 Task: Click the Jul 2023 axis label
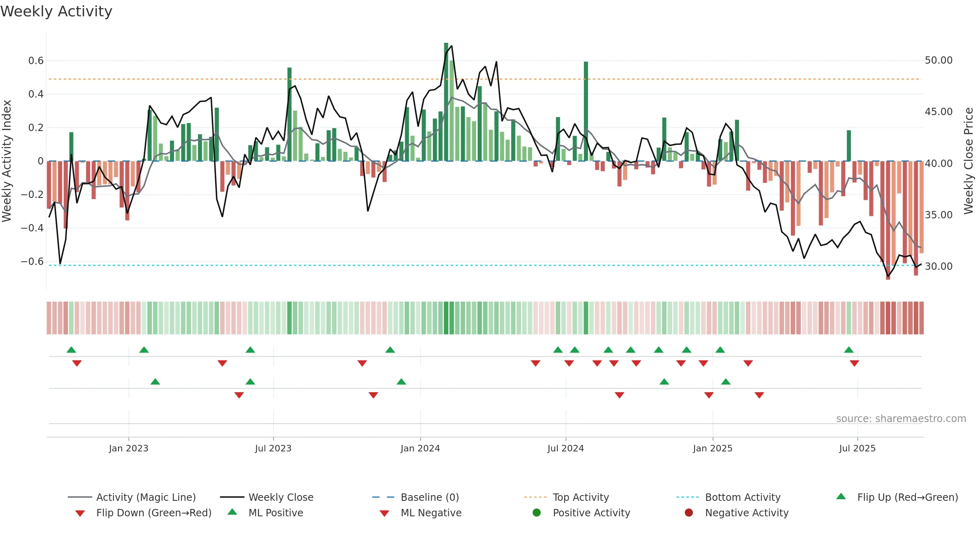[273, 448]
